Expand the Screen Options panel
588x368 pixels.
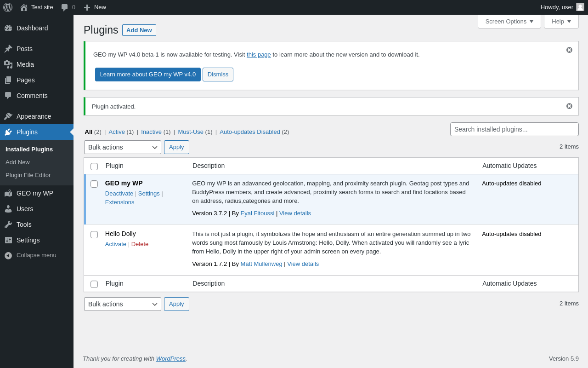point(509,21)
